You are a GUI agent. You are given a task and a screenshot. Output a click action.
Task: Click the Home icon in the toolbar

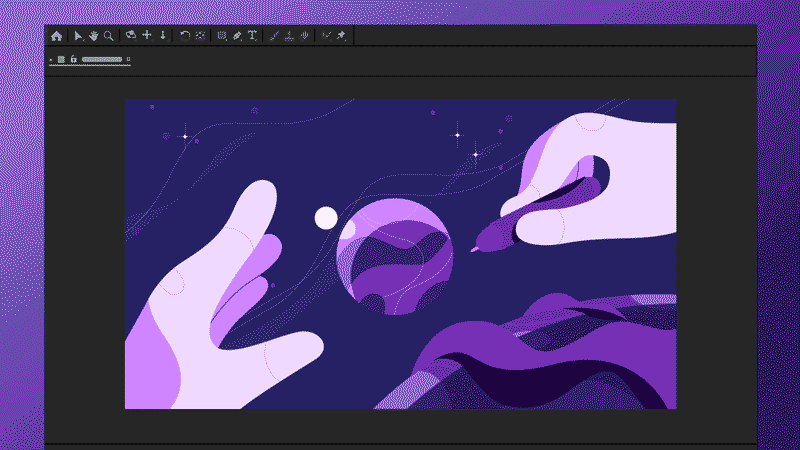pyautogui.click(x=57, y=35)
